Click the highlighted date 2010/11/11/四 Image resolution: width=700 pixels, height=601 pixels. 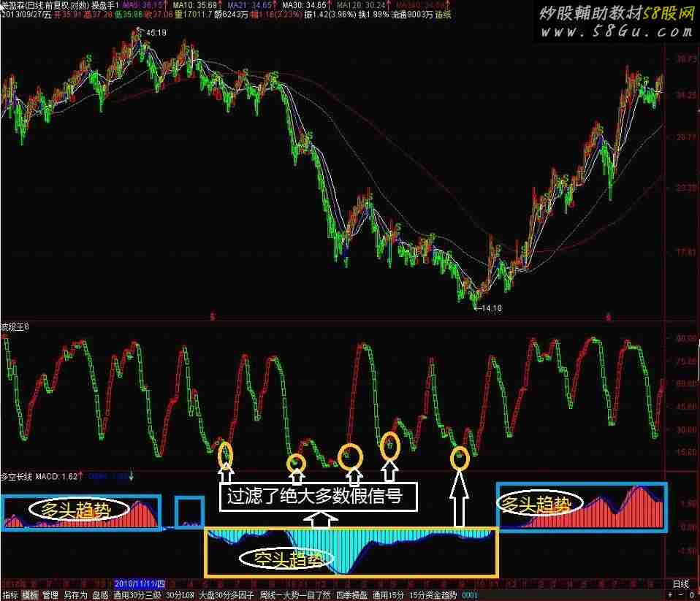pos(140,583)
